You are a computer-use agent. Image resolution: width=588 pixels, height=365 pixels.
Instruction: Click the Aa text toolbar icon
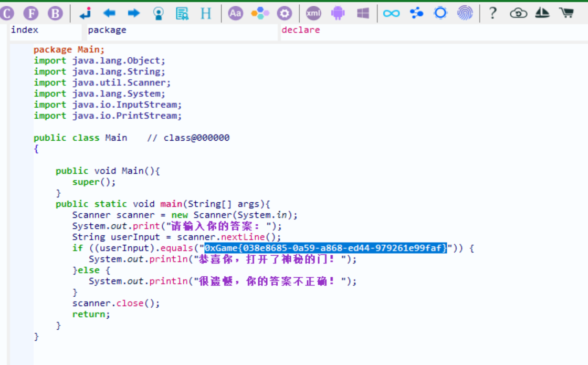[236, 13]
